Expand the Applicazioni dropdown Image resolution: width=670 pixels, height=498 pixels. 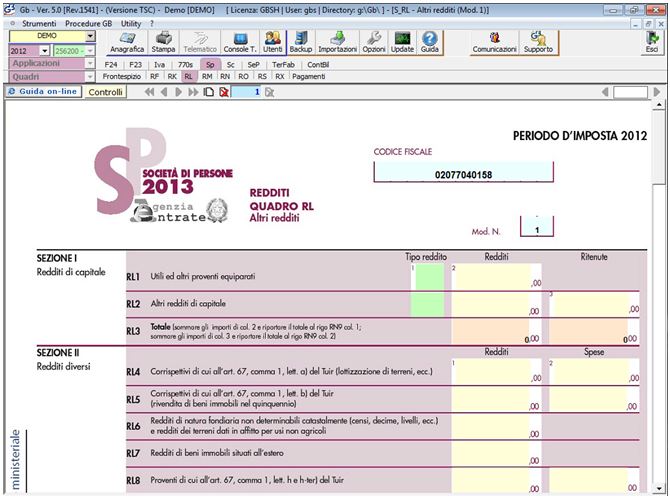pos(90,63)
